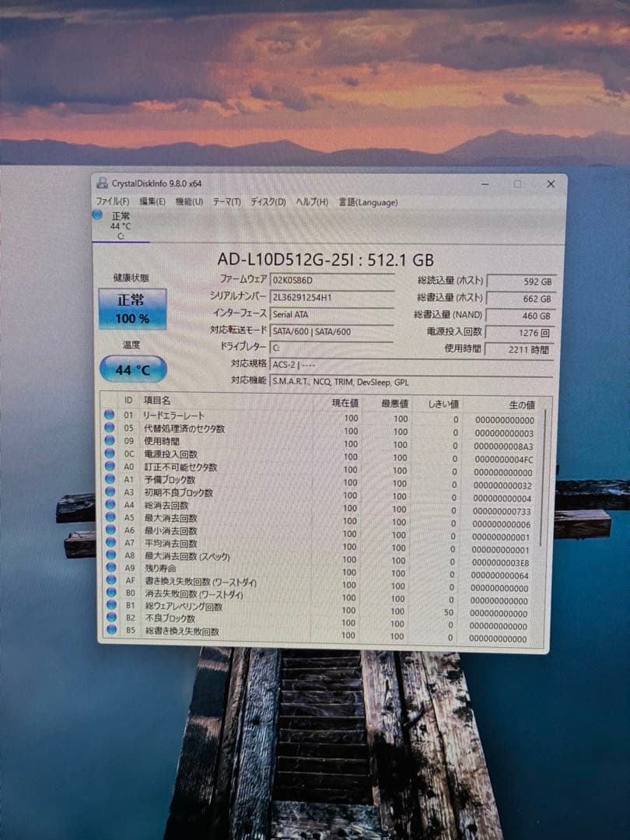Click the blue status icon for row 09

pyautogui.click(x=110, y=439)
